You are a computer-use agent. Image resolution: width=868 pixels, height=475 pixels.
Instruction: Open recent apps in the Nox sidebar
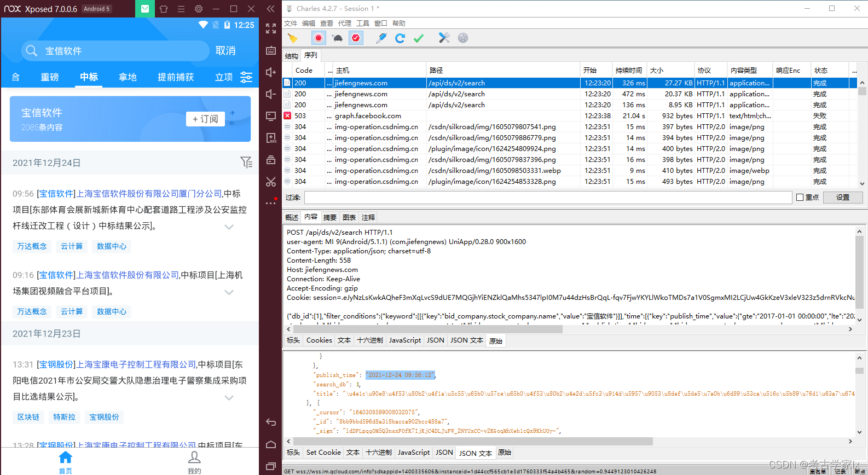pyautogui.click(x=271, y=466)
